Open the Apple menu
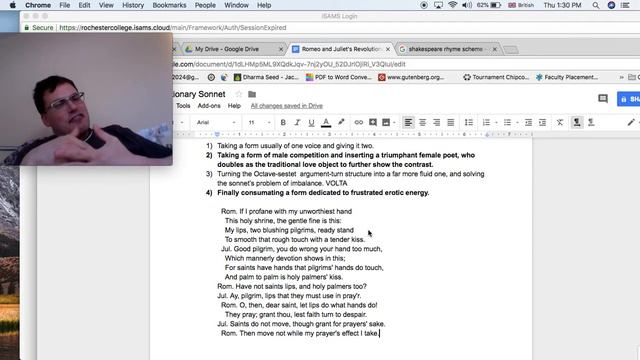Viewport: 640px width, 360px height. pos(12,5)
